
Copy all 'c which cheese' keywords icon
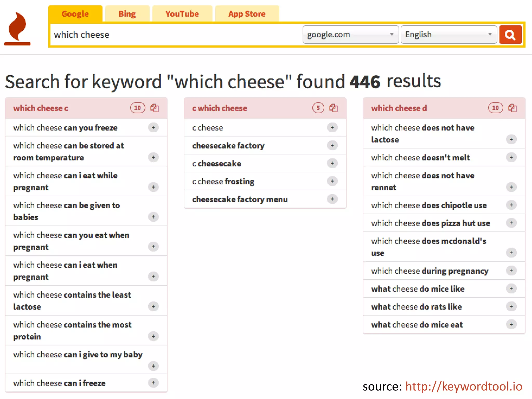point(333,108)
